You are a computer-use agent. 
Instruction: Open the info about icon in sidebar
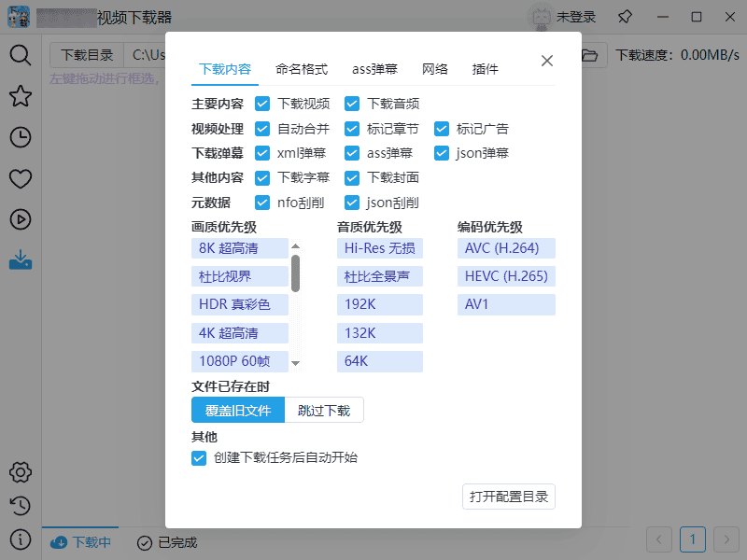pyautogui.click(x=21, y=539)
